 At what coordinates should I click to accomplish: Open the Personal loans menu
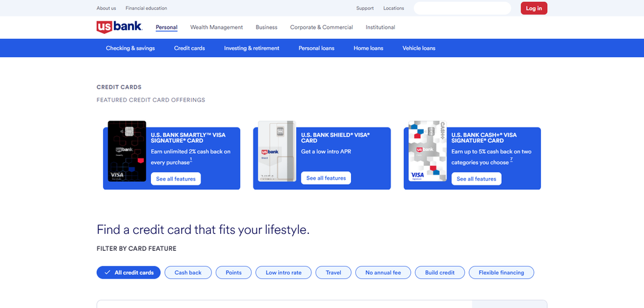click(x=316, y=48)
